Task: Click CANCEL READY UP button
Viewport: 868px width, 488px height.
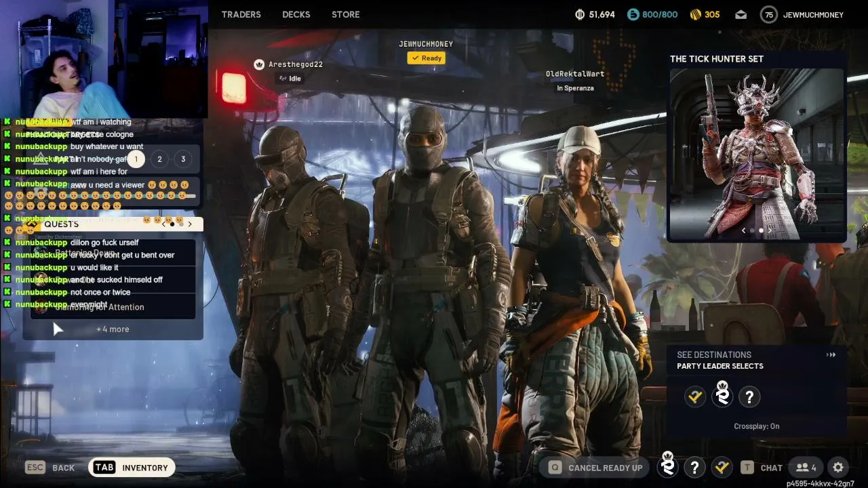Action: click(x=595, y=468)
